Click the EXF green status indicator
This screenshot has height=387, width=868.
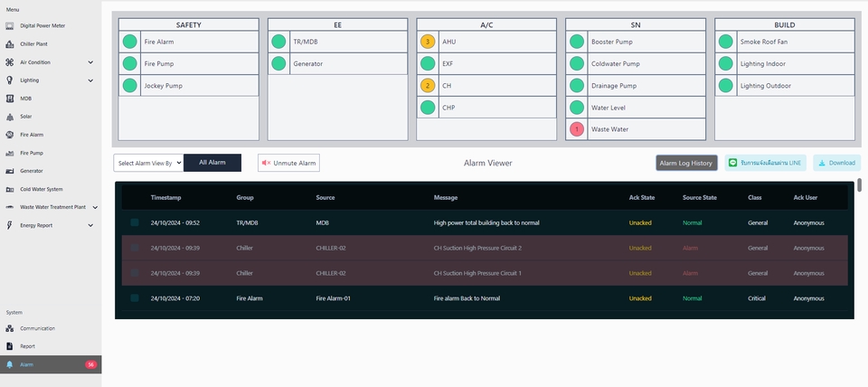[x=428, y=63]
